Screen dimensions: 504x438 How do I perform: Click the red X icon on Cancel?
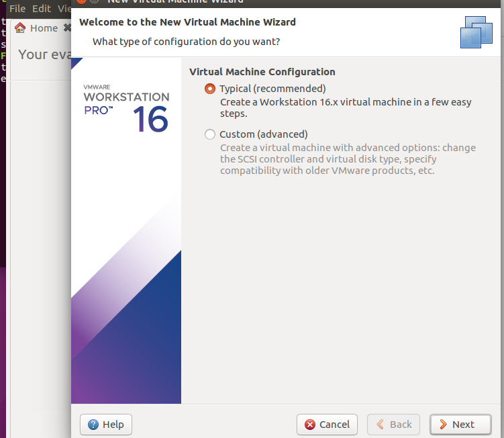tap(310, 425)
